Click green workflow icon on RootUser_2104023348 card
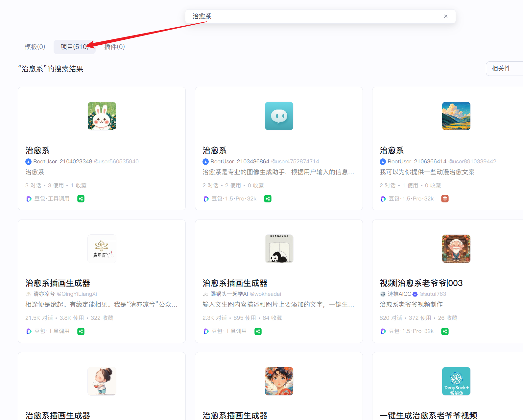 81,198
